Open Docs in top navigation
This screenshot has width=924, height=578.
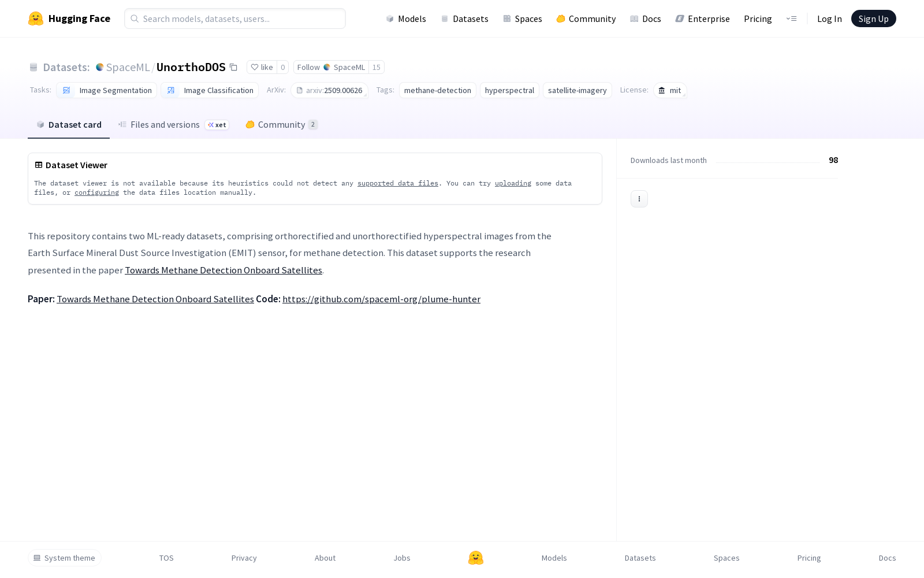pyautogui.click(x=646, y=18)
